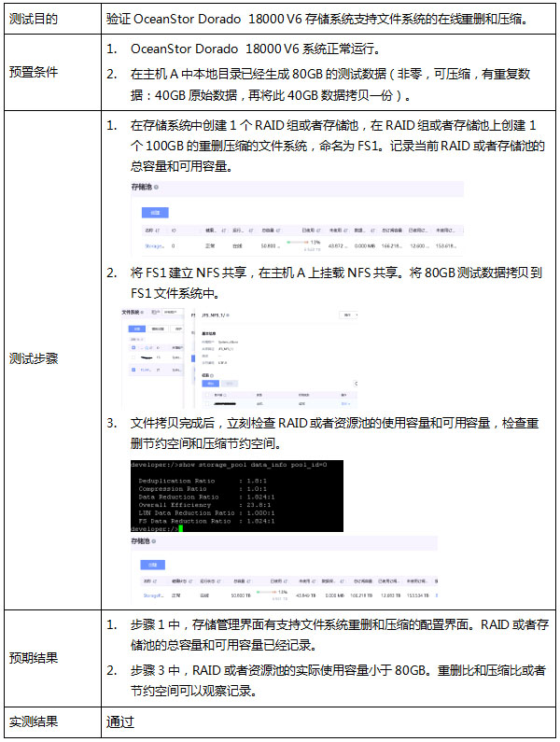560x742 pixels.
Task: Select the 50.800 TB total capacity cell
Action: pos(241,595)
